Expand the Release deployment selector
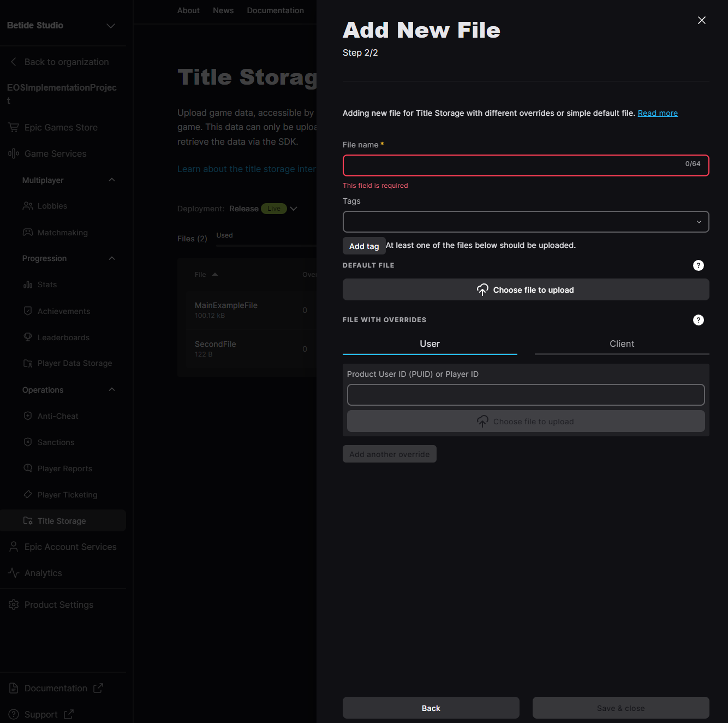728x723 pixels. pos(294,209)
